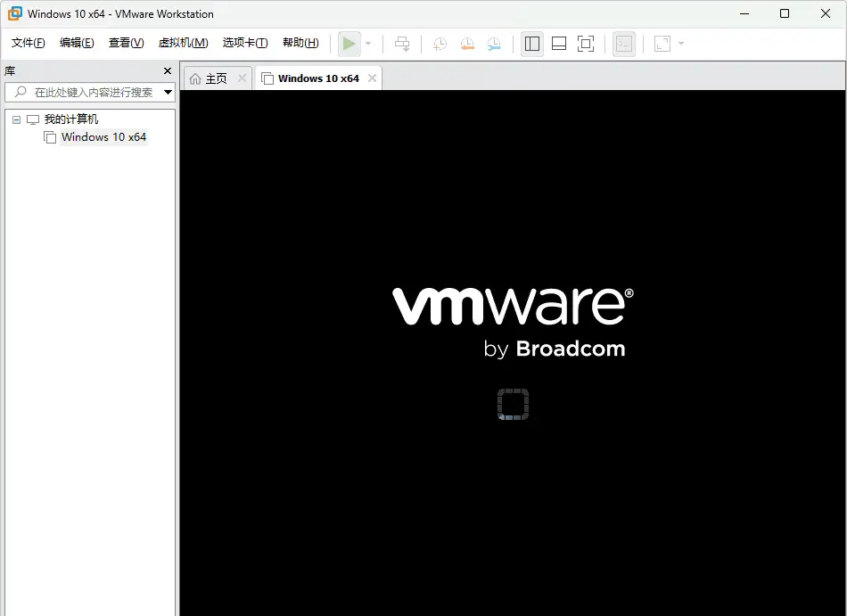Open the 帮助(H) menu

[x=300, y=43]
